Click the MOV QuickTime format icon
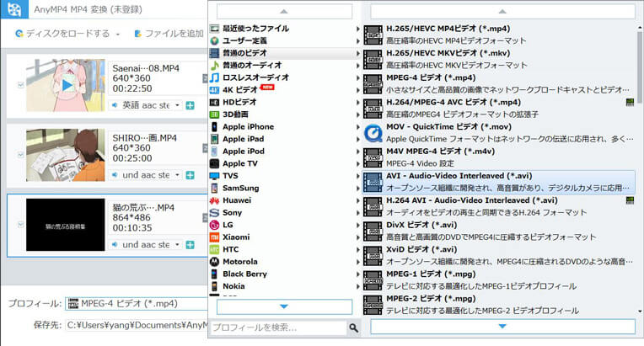The height and width of the screenshot is (346, 644). click(x=373, y=133)
